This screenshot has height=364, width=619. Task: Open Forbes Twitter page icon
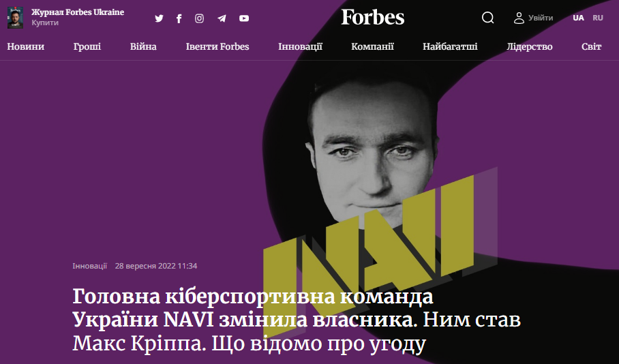coord(159,18)
